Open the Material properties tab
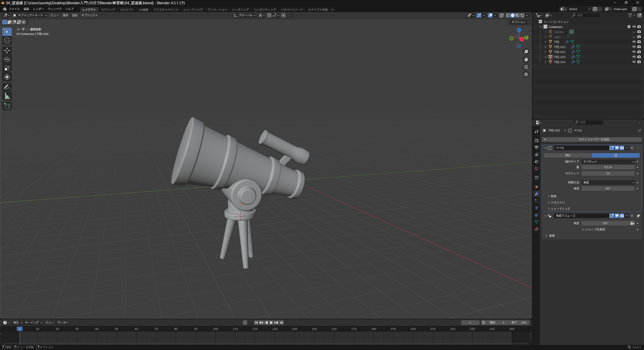The image size is (644, 350). click(537, 229)
